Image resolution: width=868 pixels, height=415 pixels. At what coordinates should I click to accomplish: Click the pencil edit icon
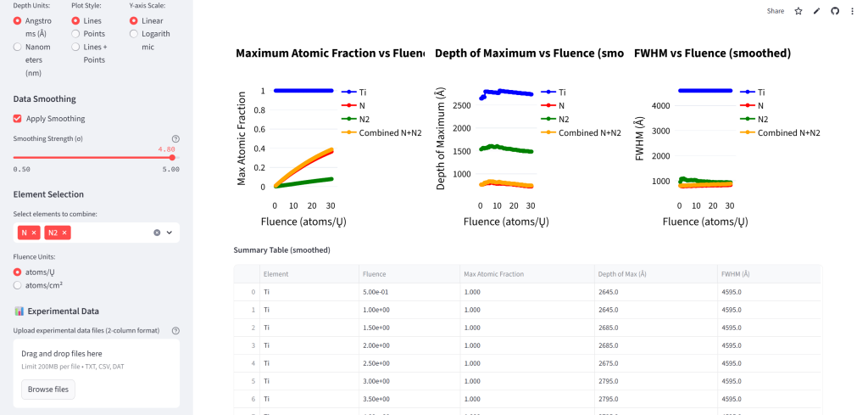[x=816, y=11]
